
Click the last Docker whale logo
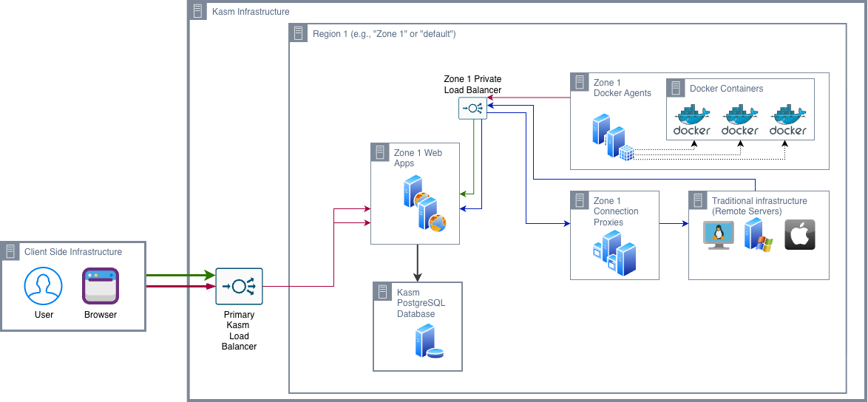click(x=787, y=120)
